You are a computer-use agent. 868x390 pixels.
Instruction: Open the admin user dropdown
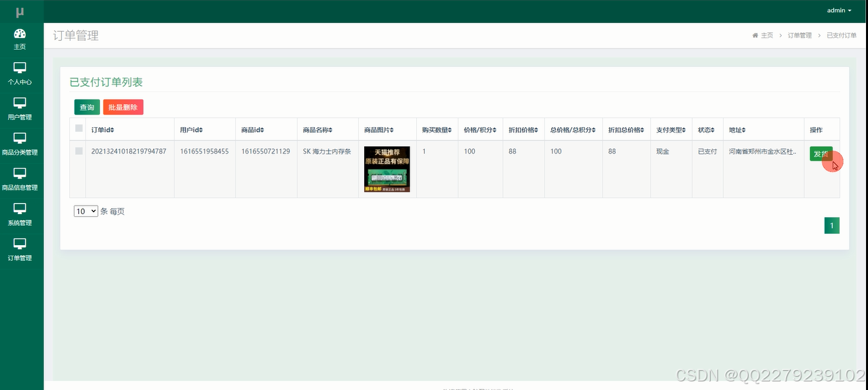[839, 11]
